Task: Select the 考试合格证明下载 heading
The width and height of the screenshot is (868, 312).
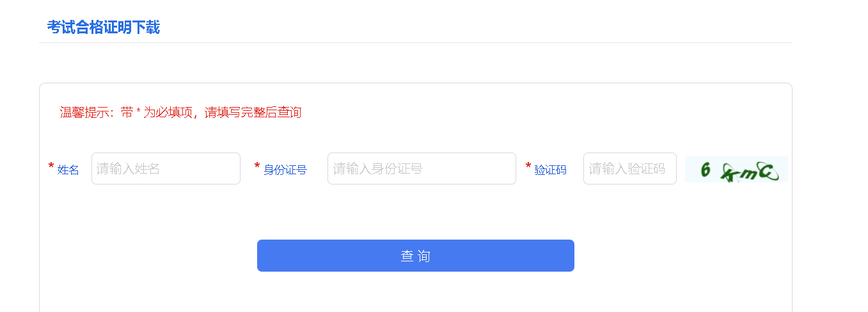Action: click(103, 27)
